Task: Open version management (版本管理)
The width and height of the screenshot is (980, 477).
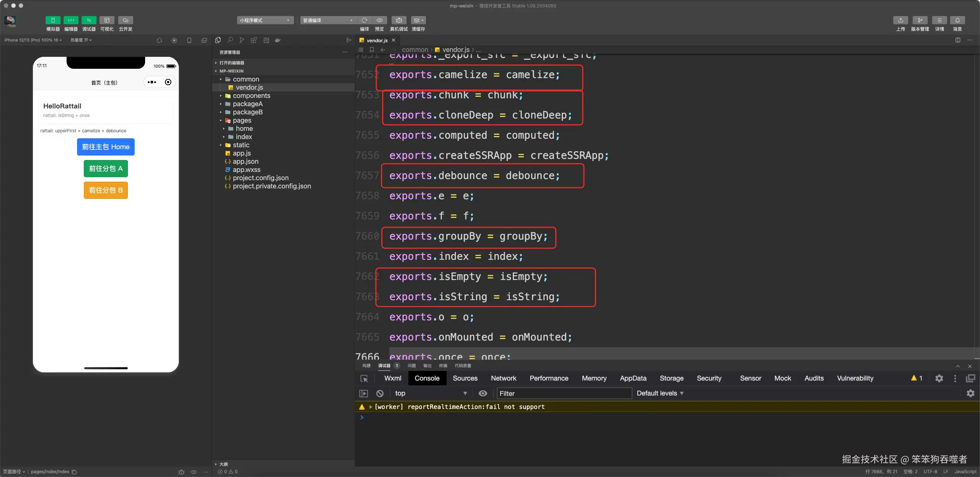Action: coord(919,20)
